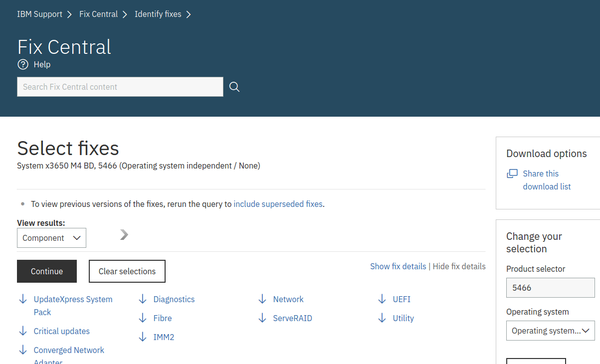Click the Continue button

click(47, 271)
